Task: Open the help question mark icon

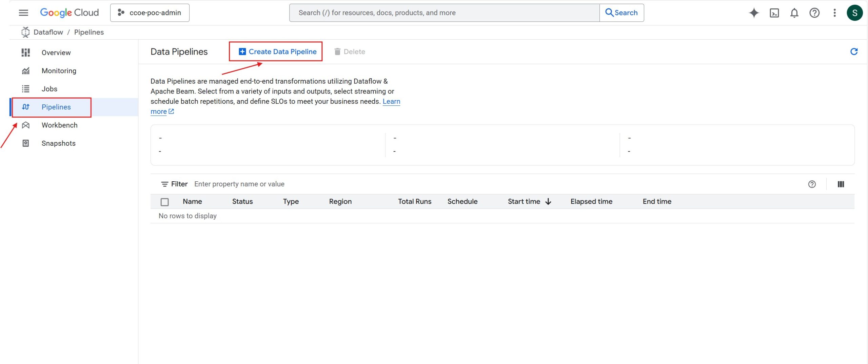Action: (814, 13)
